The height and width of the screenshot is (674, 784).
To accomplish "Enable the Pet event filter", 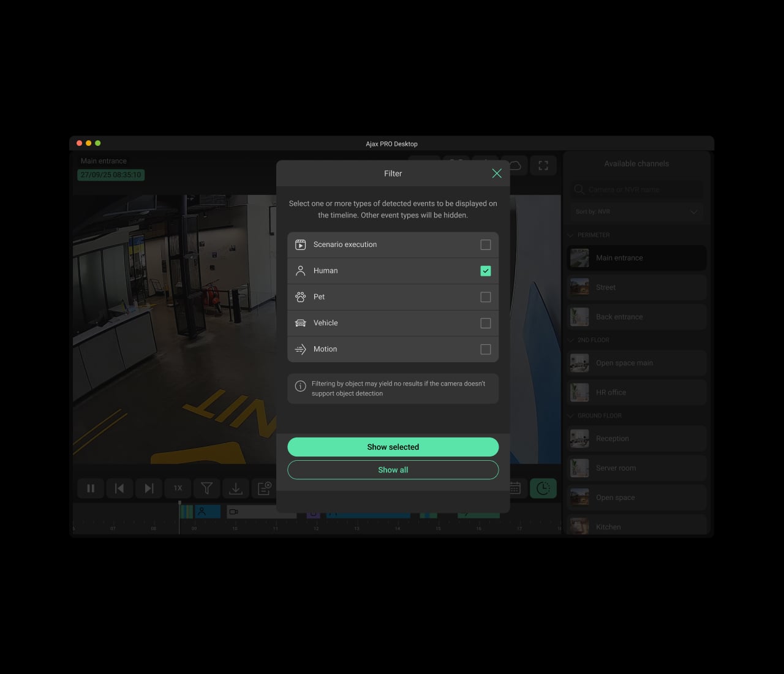I will tap(486, 297).
